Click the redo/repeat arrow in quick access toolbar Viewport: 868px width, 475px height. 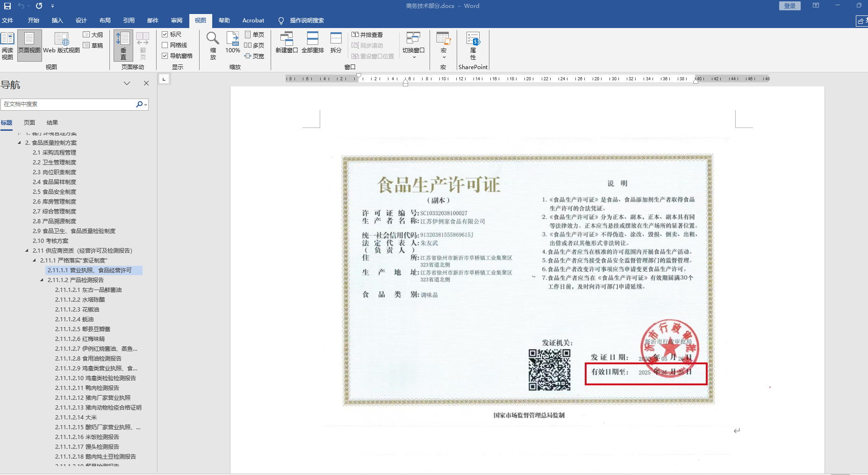[39, 6]
